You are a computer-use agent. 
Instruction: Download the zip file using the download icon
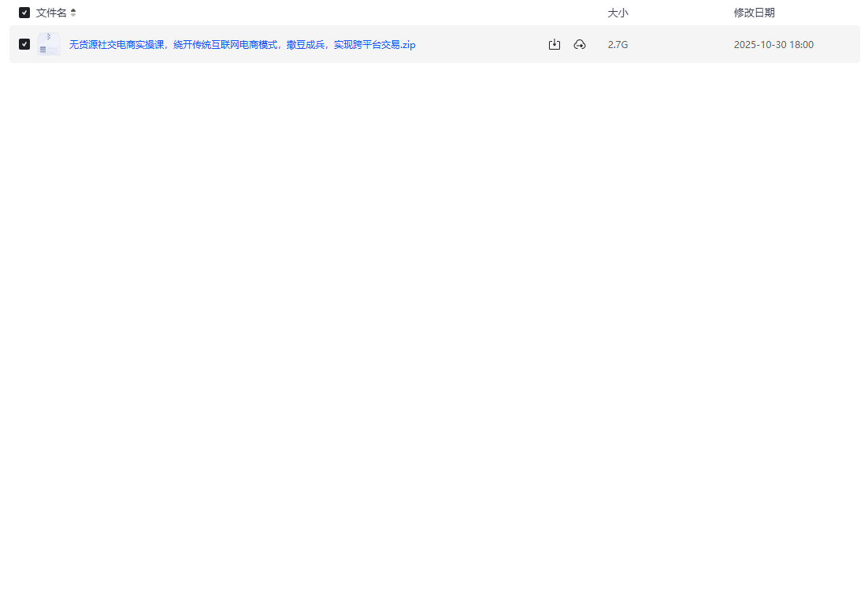555,45
